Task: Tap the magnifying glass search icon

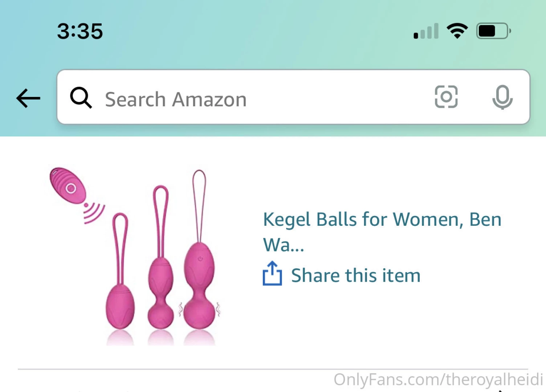Action: 81,98
